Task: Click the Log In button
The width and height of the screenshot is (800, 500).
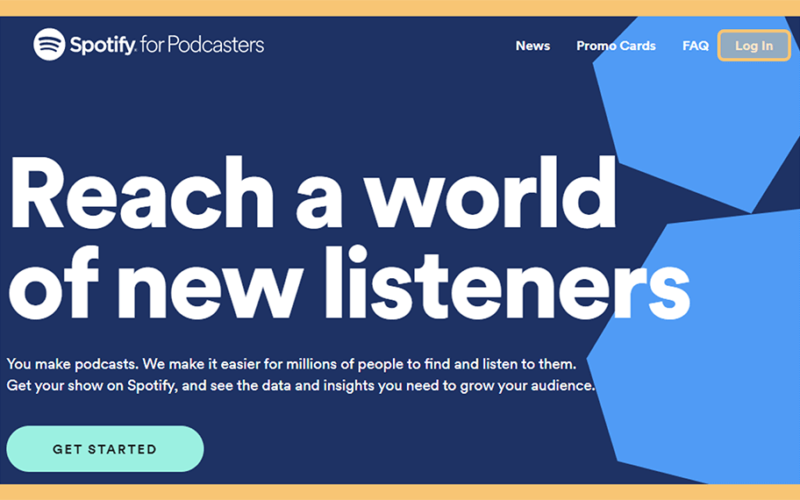Action: coord(754,45)
